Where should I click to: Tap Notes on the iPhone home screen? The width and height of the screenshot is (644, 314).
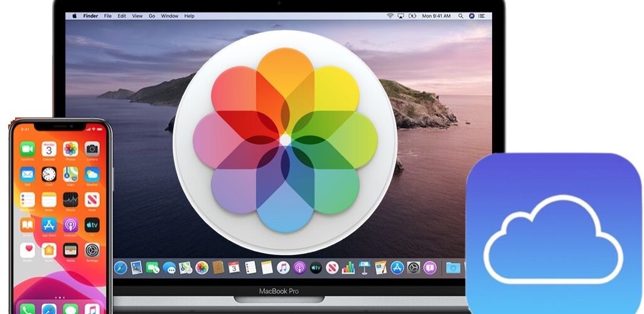point(49,200)
